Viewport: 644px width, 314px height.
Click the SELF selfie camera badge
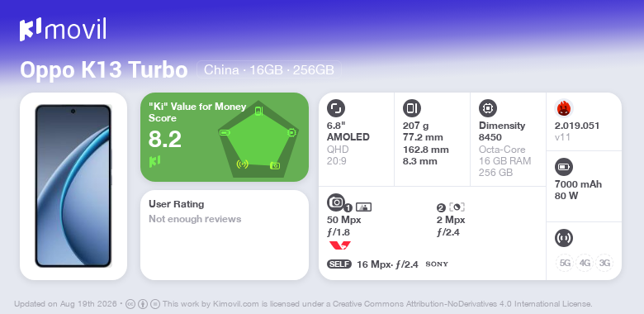click(339, 264)
